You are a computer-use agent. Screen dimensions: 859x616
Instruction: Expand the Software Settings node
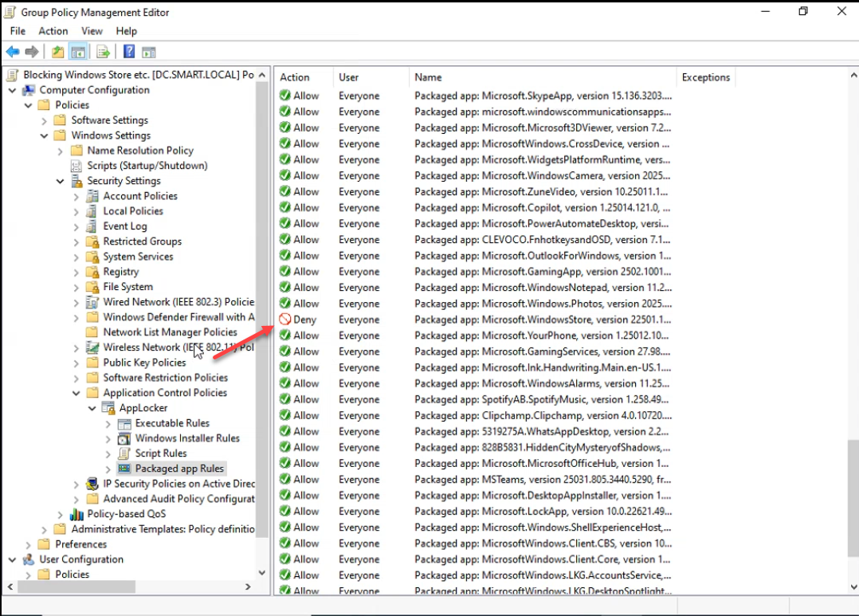coord(45,120)
